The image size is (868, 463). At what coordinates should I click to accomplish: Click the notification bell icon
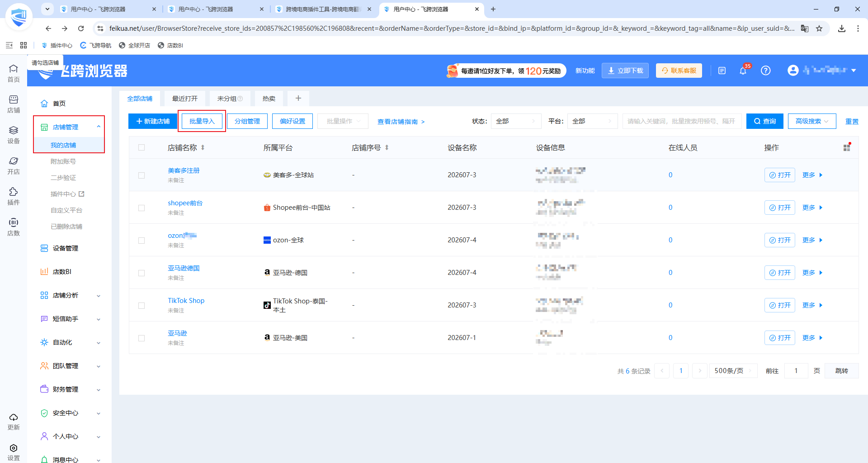pyautogui.click(x=743, y=71)
